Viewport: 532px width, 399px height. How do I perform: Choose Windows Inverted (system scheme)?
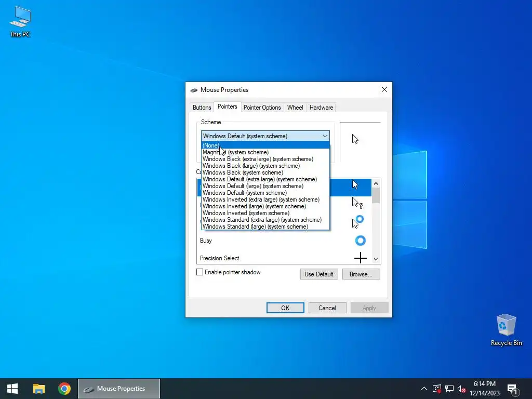[265, 213]
